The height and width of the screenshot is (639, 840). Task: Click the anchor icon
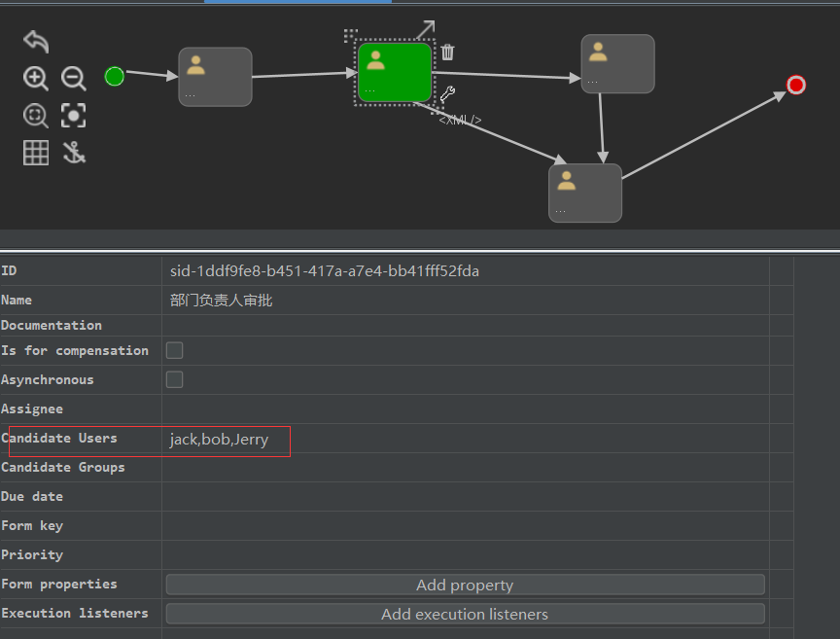click(x=74, y=153)
